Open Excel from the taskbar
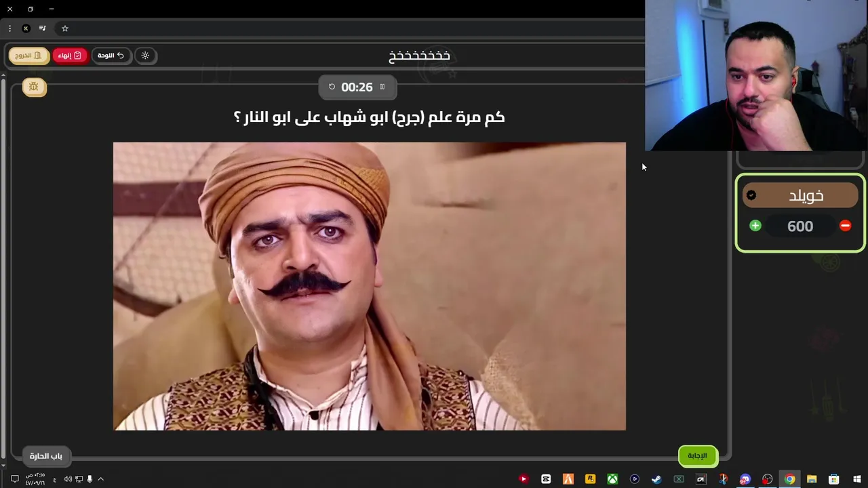The image size is (868, 488). click(x=679, y=479)
